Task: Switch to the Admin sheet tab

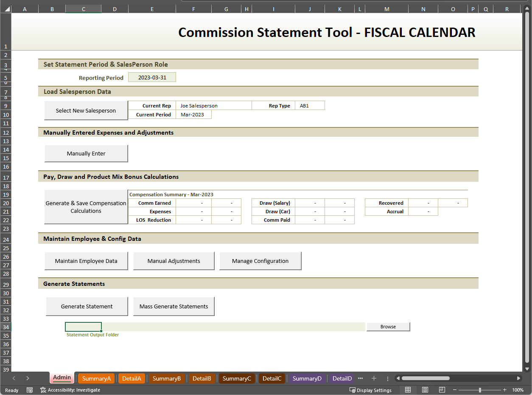Action: point(62,378)
